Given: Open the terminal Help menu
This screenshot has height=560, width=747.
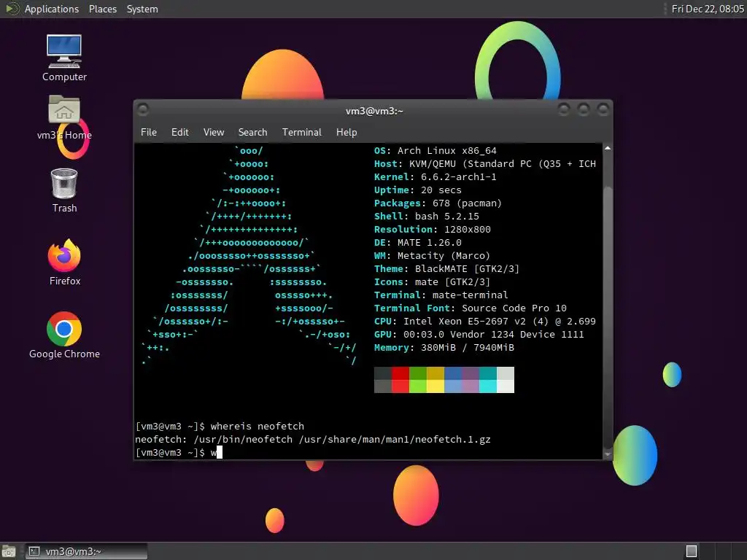Looking at the screenshot, I should pyautogui.click(x=347, y=132).
